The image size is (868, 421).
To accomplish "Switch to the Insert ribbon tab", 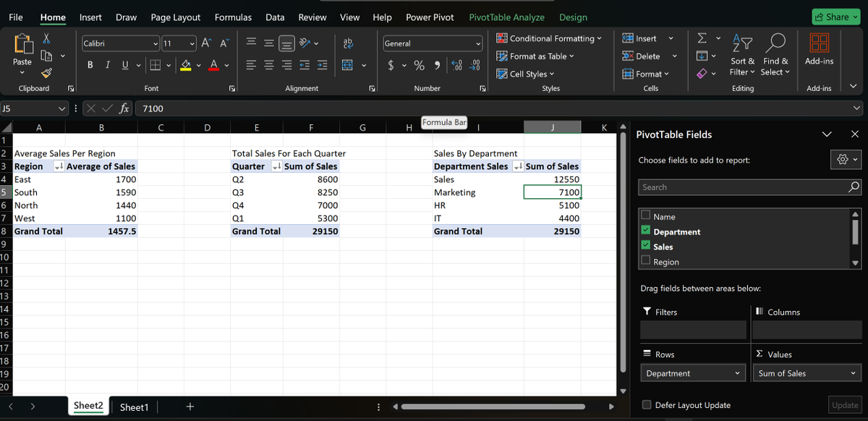I will [x=90, y=17].
